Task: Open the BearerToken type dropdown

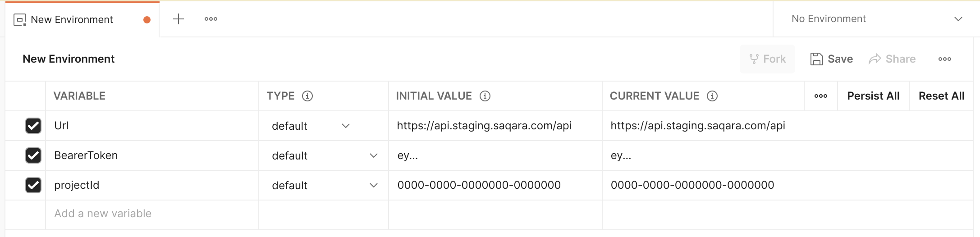Action: click(x=373, y=155)
